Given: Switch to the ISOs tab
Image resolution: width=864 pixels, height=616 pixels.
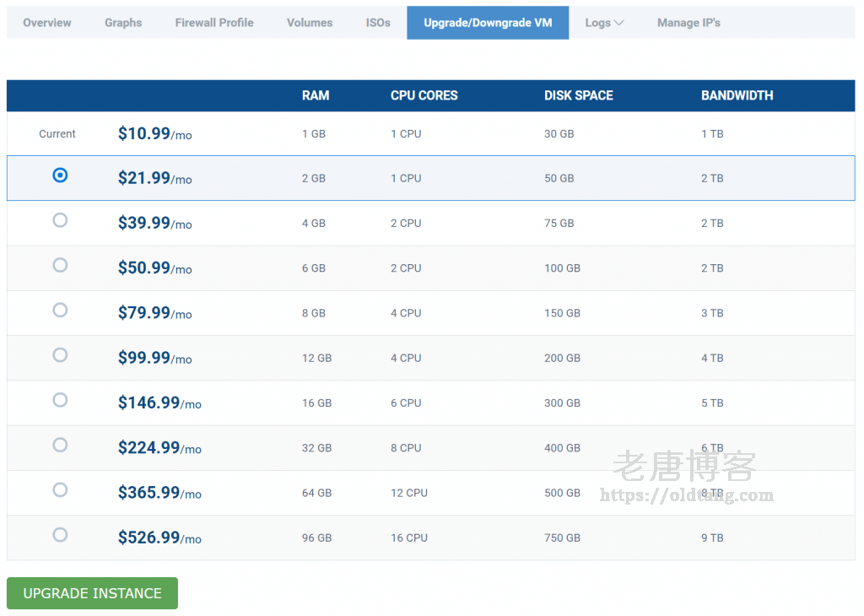Looking at the screenshot, I should pos(378,23).
